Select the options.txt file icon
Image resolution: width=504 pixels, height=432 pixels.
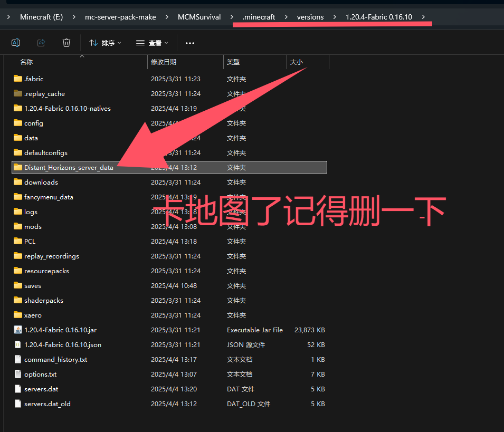(x=18, y=374)
